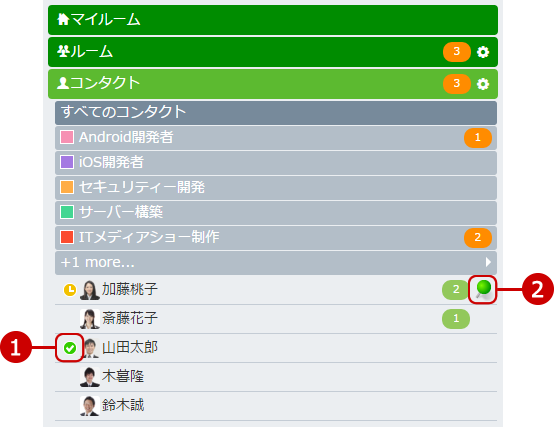This screenshot has width=554, height=427.
Task: Click the pink Android開発者 color swatch
Action: (x=67, y=137)
